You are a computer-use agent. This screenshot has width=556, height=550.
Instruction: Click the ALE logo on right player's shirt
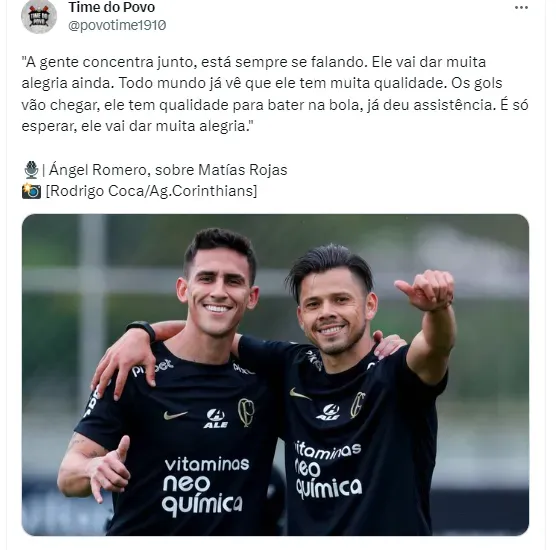click(328, 412)
